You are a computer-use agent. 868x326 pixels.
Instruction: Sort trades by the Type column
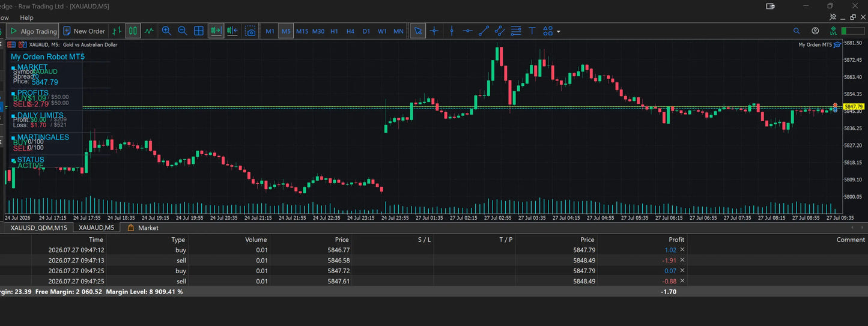[x=148, y=240]
